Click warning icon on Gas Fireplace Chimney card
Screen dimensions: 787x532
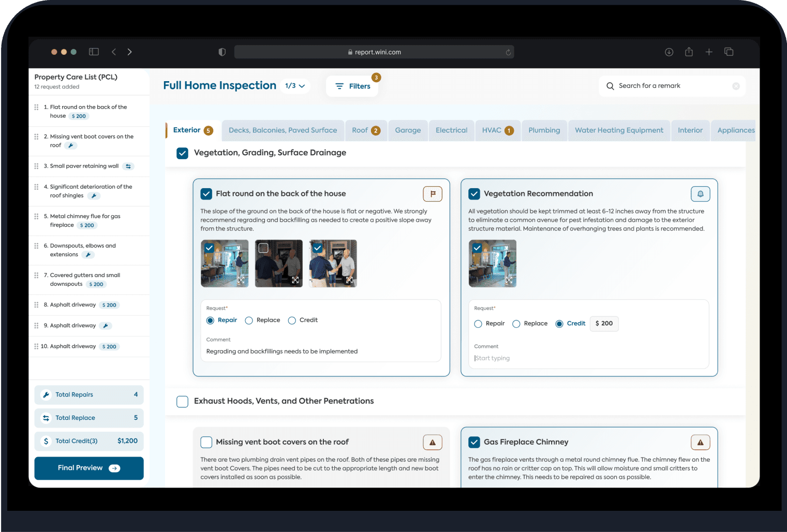click(701, 442)
